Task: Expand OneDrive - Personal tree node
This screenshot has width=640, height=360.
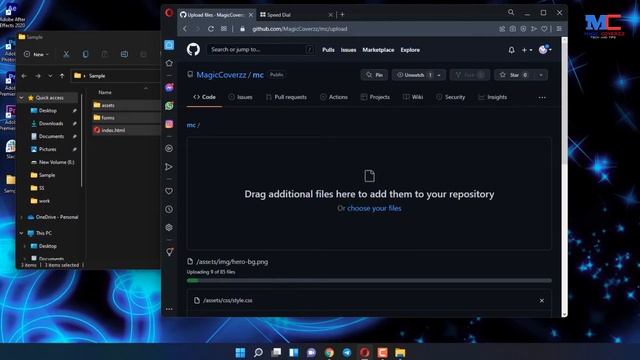Action: tap(22, 217)
